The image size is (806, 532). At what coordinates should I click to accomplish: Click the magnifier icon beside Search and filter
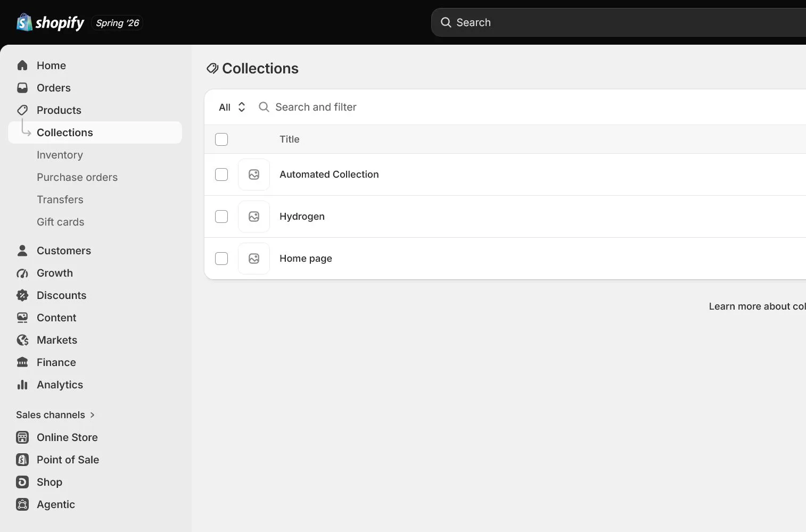pos(264,107)
